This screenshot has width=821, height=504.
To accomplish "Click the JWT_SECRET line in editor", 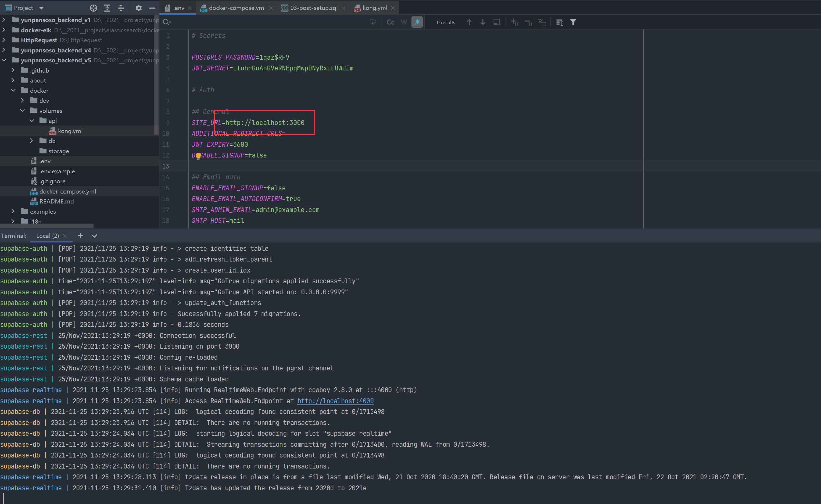I will point(272,68).
